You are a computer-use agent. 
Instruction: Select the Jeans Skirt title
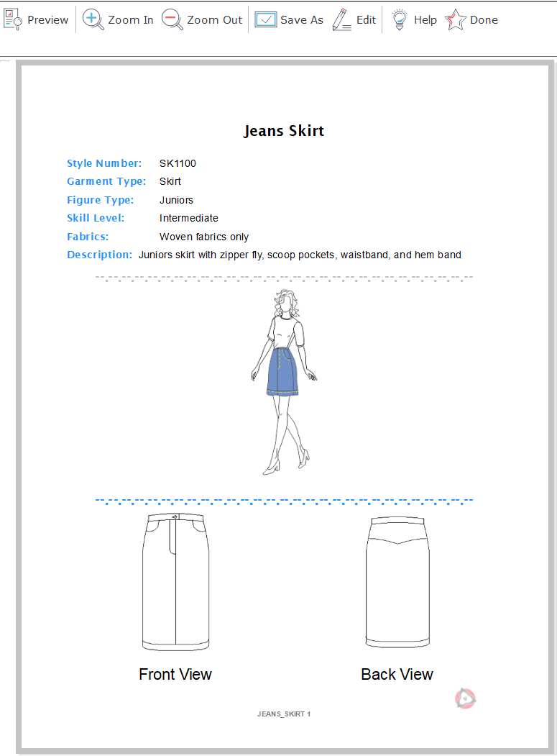pyautogui.click(x=284, y=131)
